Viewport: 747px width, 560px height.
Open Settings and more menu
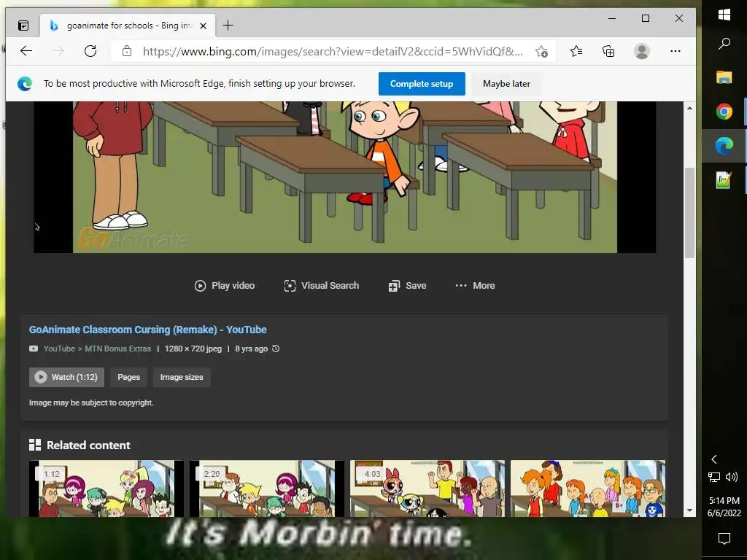pyautogui.click(x=675, y=51)
